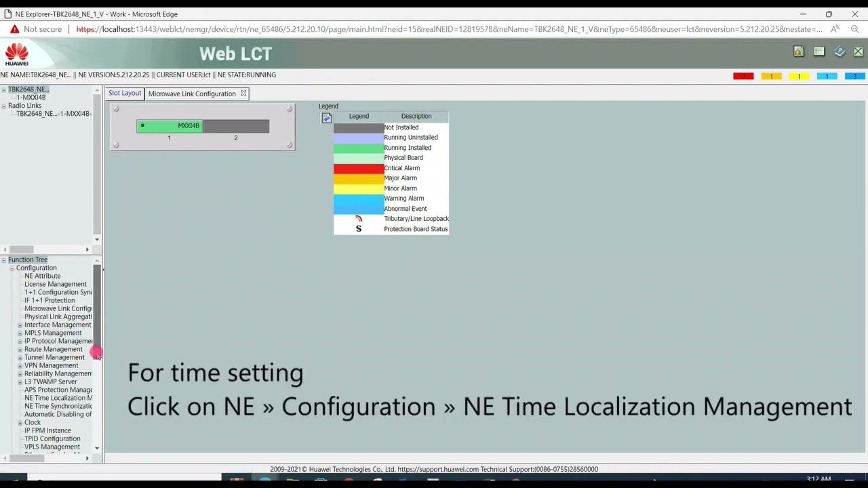The height and width of the screenshot is (488, 868).
Task: Switch to Microwave Link Configuration tab
Action: (x=192, y=94)
